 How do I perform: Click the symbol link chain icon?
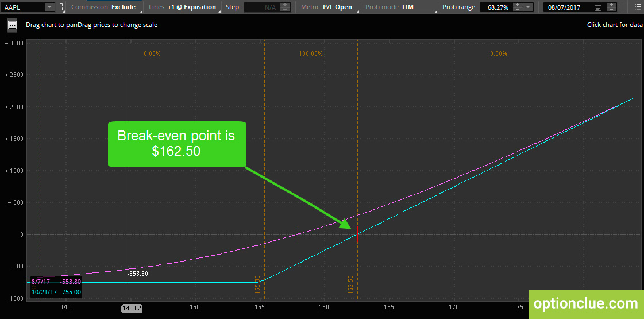(61, 7)
